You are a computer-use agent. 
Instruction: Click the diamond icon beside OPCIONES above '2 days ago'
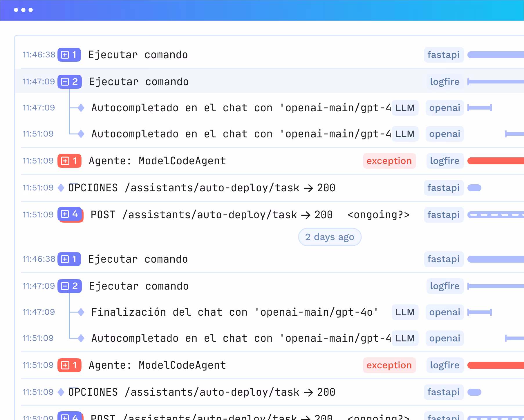point(61,188)
